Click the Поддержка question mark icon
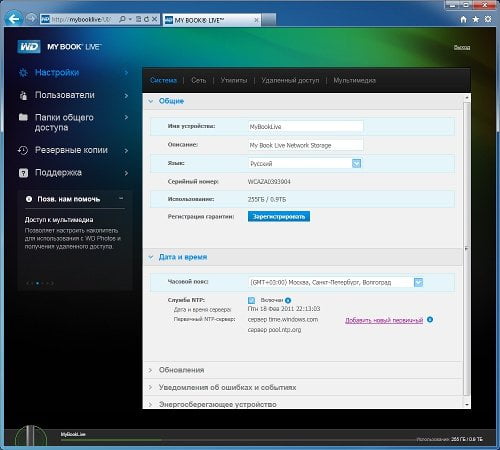This screenshot has width=500, height=450. coord(23,173)
